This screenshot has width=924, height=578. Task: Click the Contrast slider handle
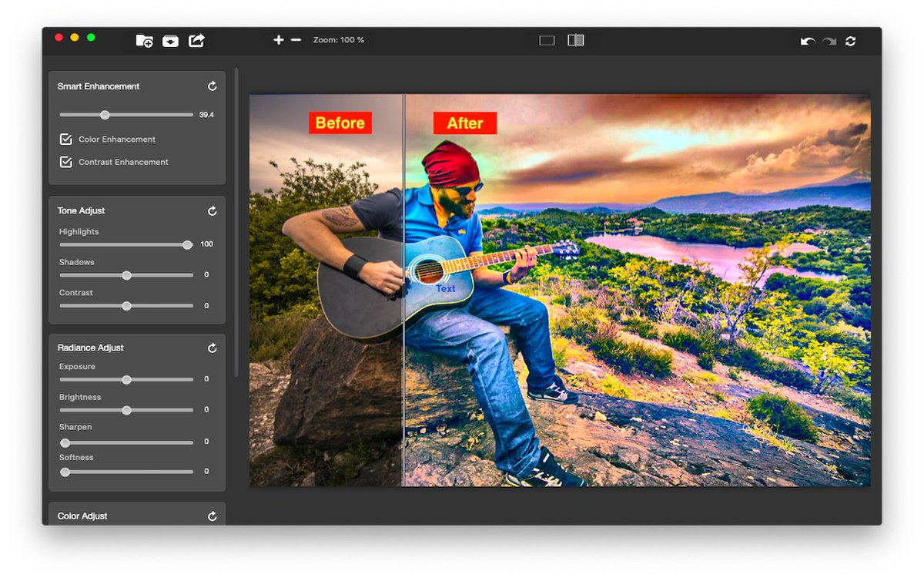[x=126, y=306]
